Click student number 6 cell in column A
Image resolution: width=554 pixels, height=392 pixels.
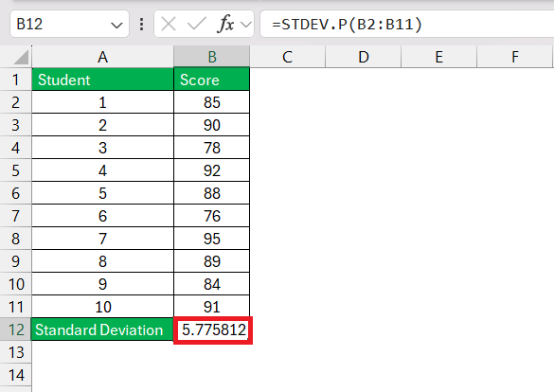click(103, 216)
